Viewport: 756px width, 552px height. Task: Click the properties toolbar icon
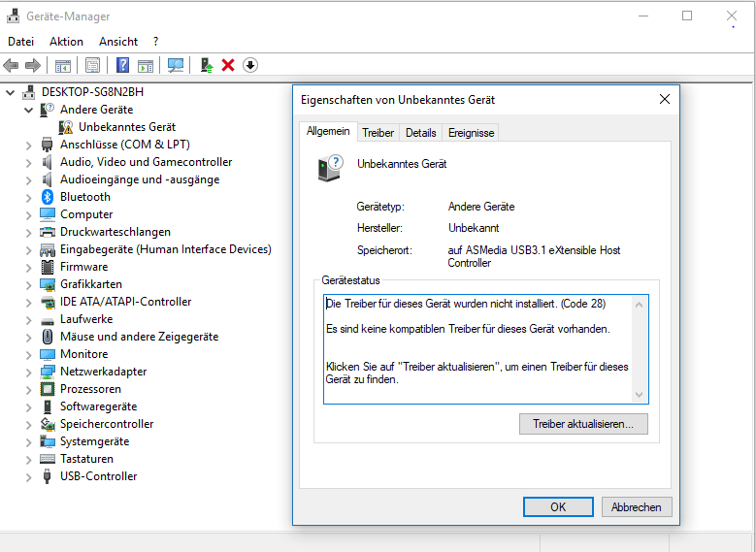tap(92, 65)
